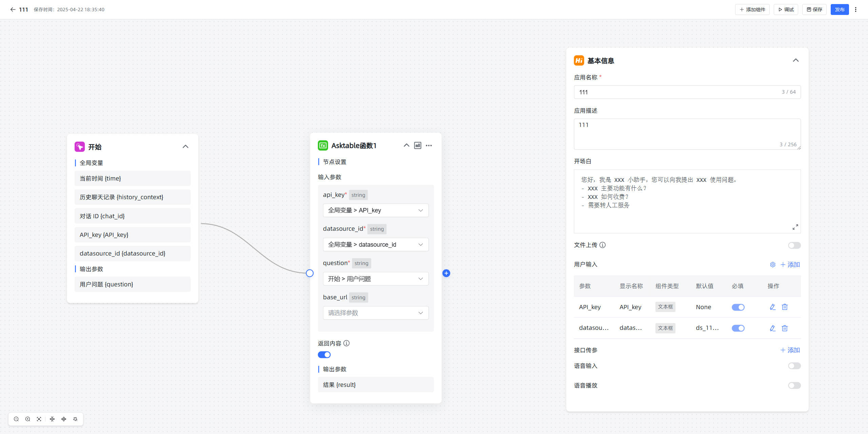Toggle the 文件上传 switch
This screenshot has height=434, width=868.
pos(794,245)
